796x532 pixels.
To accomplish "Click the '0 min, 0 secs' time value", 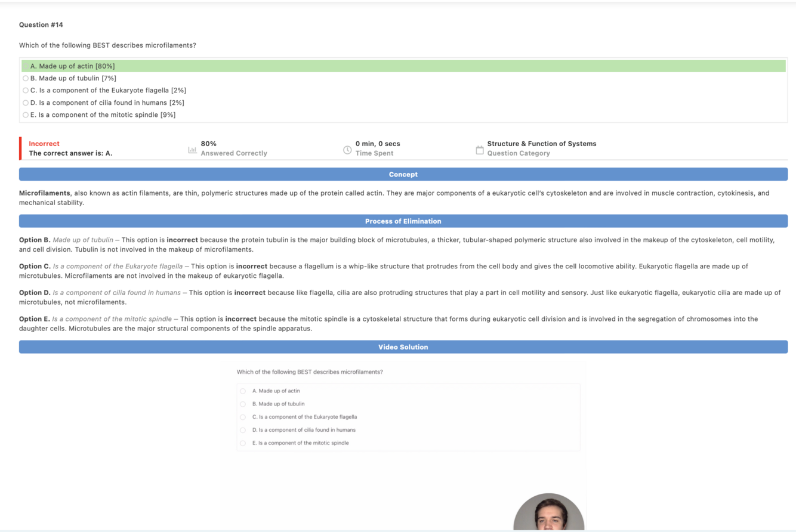I will (x=378, y=144).
